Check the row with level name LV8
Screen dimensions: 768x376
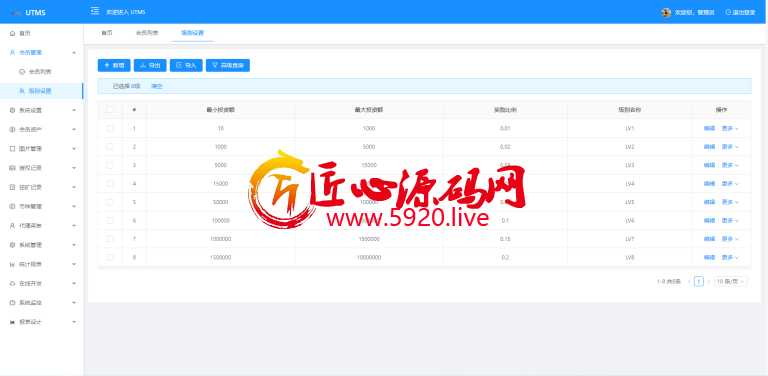point(110,257)
